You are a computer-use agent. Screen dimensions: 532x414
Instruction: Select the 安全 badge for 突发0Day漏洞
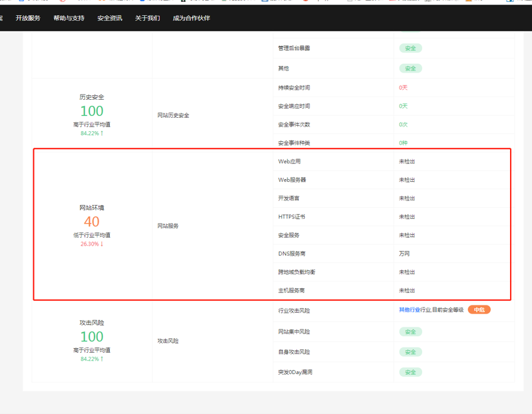click(x=410, y=372)
